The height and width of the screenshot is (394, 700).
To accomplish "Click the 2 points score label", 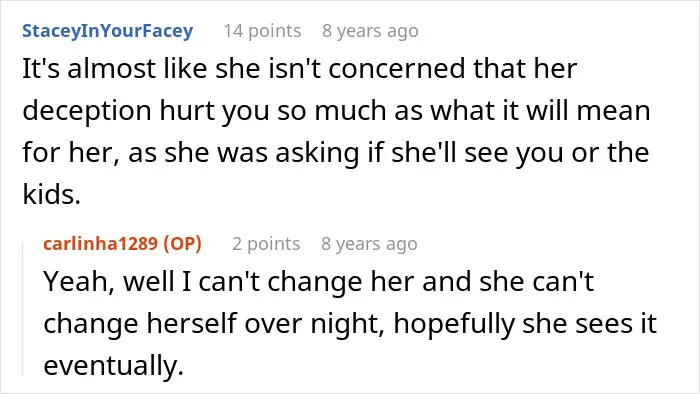I will [266, 244].
